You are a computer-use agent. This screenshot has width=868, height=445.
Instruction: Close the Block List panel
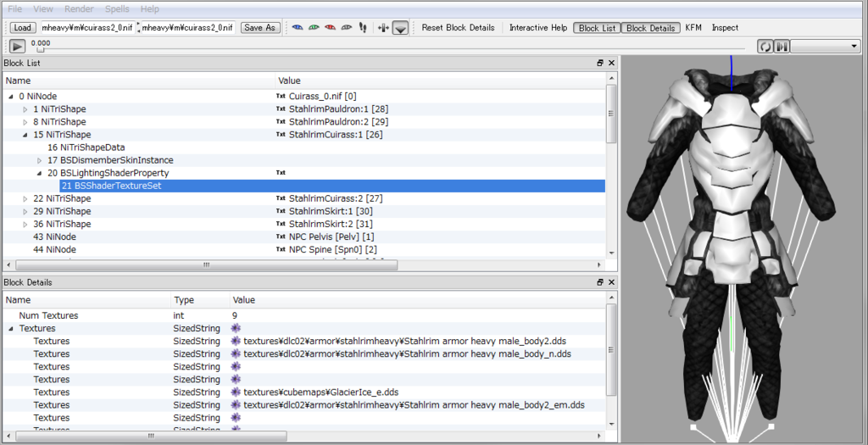(611, 63)
